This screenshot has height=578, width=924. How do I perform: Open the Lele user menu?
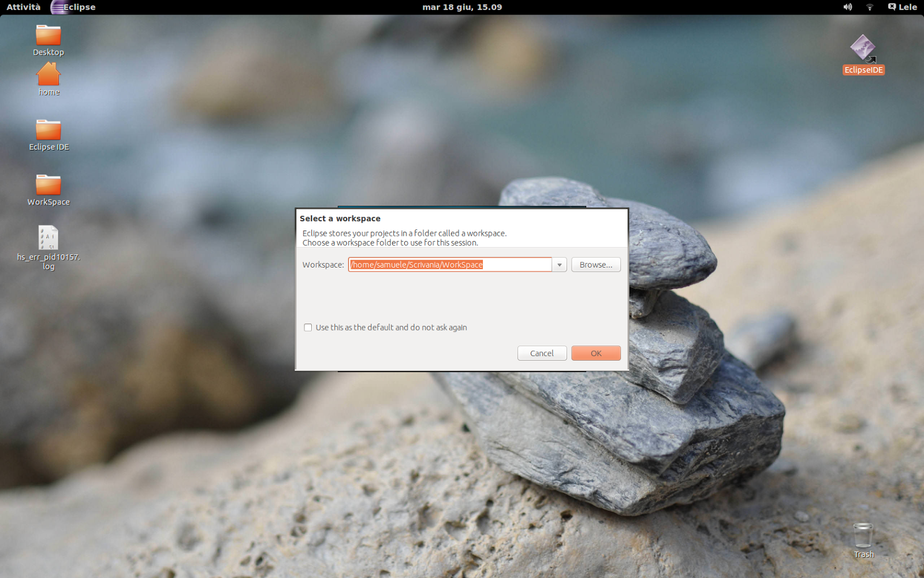click(903, 7)
